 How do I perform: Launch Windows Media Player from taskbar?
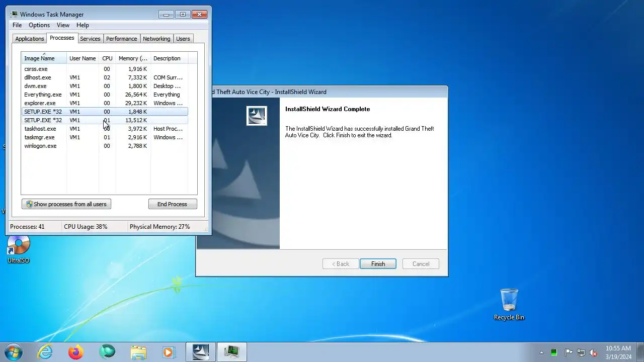pyautogui.click(x=169, y=352)
